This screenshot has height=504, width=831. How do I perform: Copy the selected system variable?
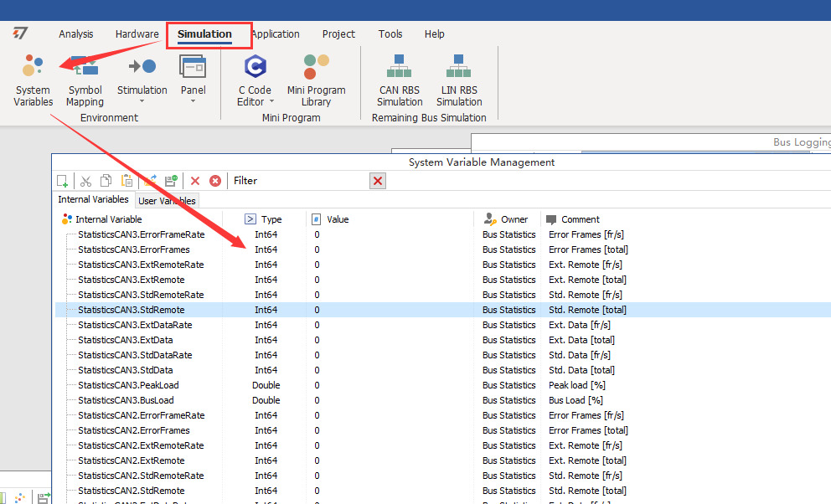[x=106, y=180]
